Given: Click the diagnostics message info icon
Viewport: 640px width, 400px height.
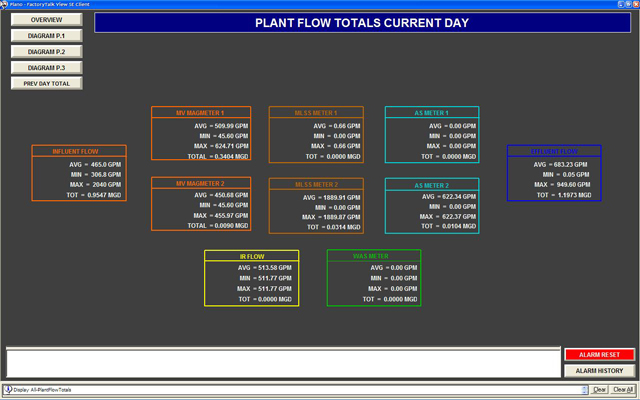Looking at the screenshot, I should tap(8, 389).
